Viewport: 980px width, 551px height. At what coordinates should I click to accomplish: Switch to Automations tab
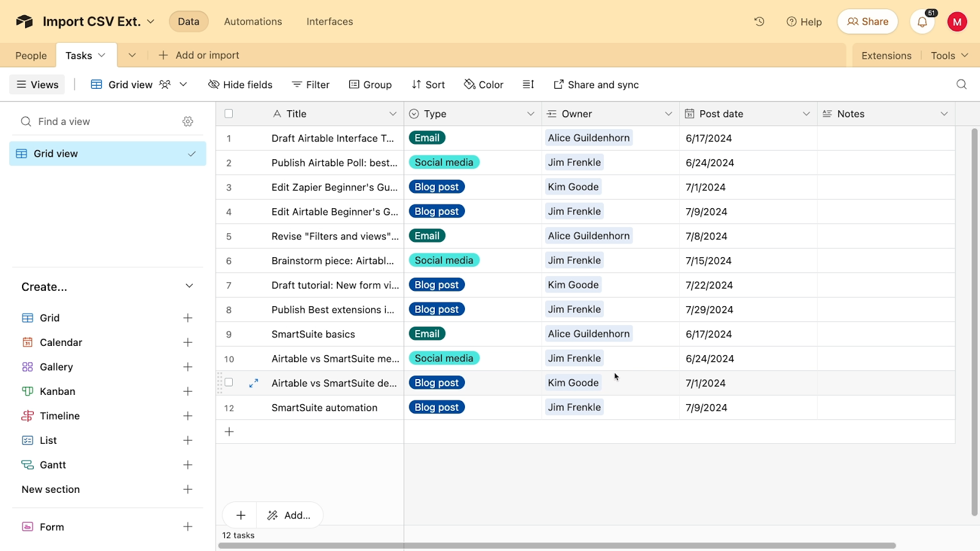[x=253, y=21]
